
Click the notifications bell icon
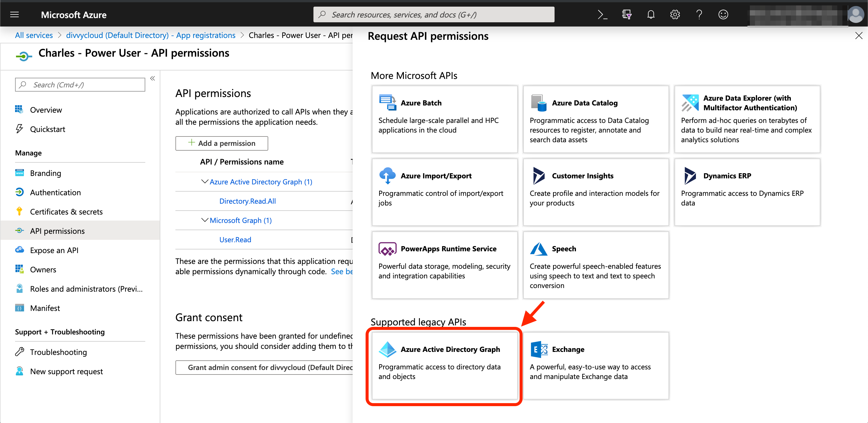651,14
